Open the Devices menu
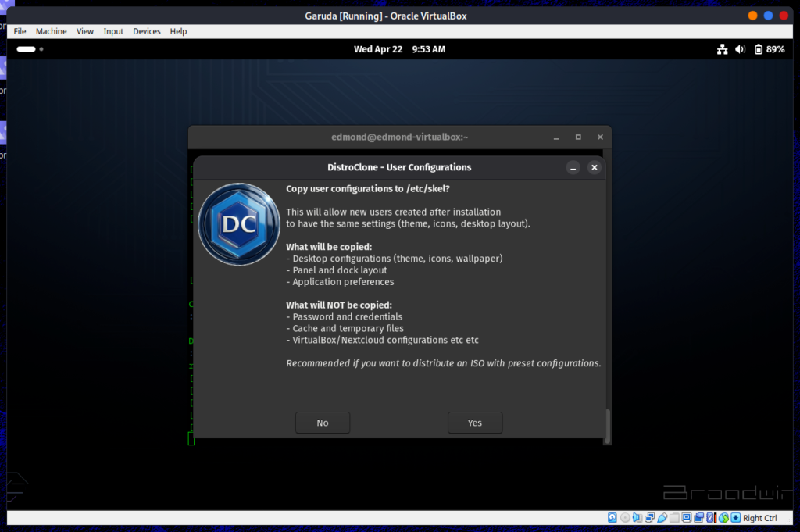 tap(146, 31)
